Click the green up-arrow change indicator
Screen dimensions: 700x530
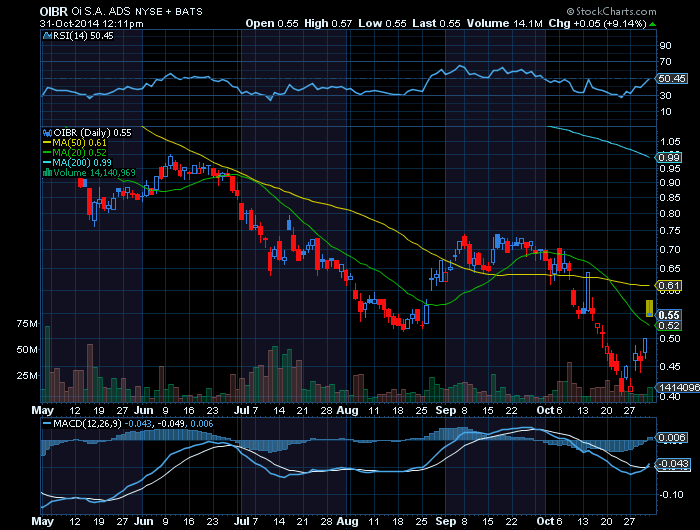tap(653, 24)
